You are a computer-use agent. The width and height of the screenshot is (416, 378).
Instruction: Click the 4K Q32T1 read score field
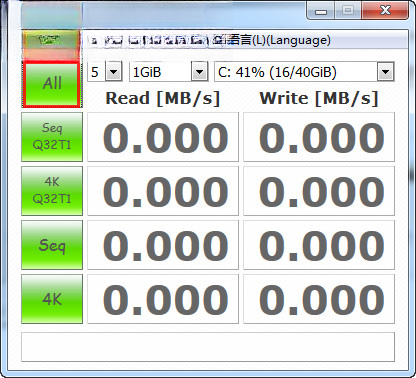click(163, 191)
